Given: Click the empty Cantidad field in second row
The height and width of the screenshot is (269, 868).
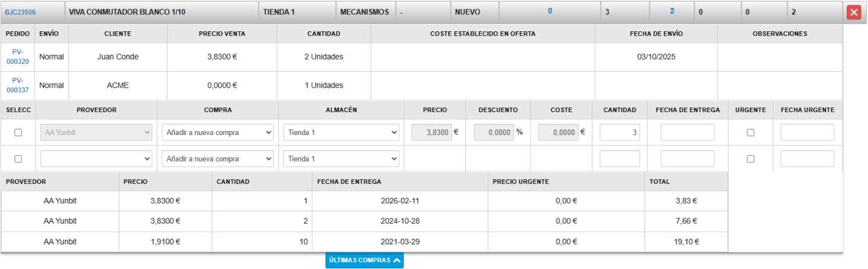Looking at the screenshot, I should click(x=620, y=159).
